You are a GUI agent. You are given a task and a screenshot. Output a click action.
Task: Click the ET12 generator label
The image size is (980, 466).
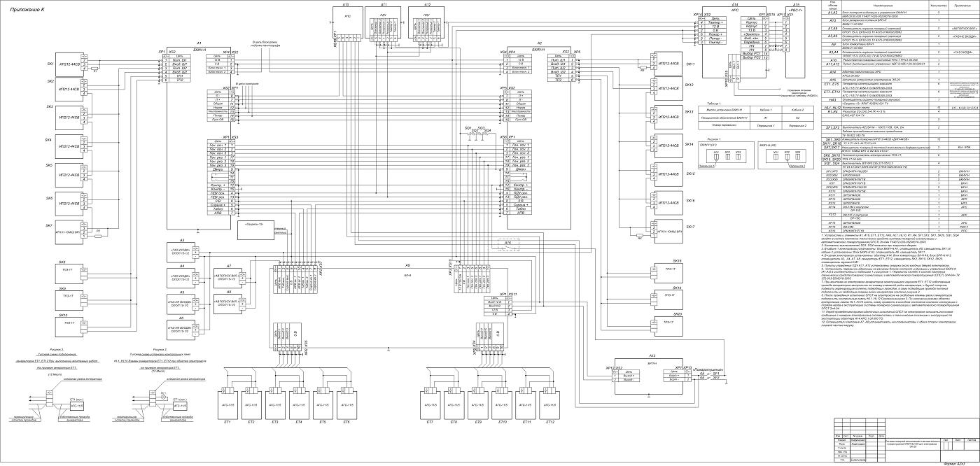click(549, 423)
